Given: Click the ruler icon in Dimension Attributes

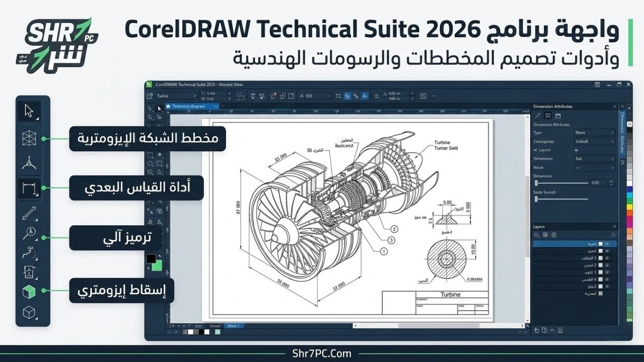Looking at the screenshot, I should (x=548, y=116).
